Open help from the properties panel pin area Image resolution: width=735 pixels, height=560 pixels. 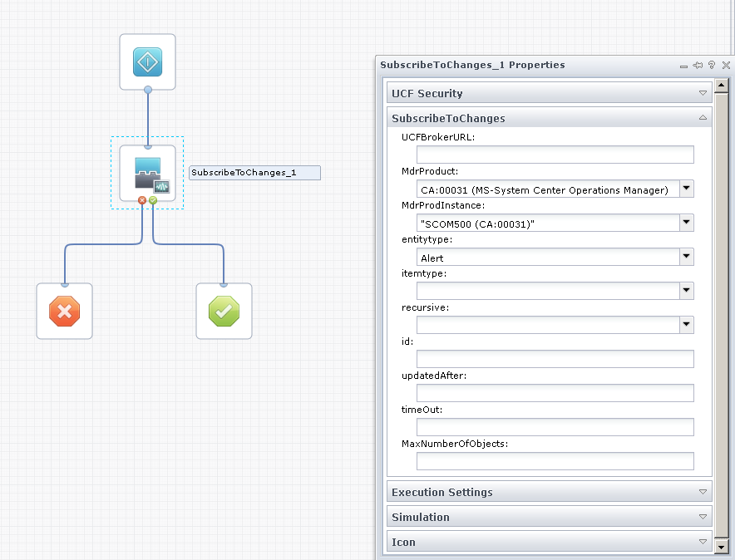[710, 65]
